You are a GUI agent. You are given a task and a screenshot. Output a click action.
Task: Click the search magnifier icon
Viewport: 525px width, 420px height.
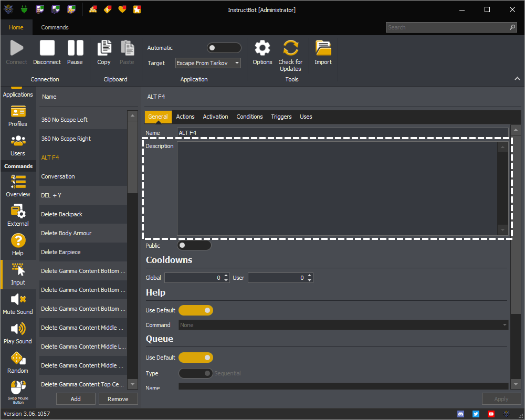click(512, 27)
